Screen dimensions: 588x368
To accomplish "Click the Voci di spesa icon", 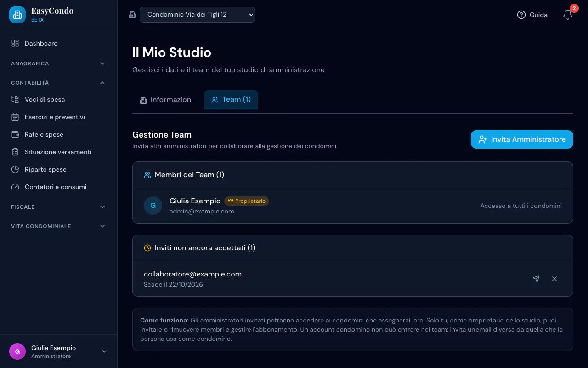I will [x=15, y=99].
